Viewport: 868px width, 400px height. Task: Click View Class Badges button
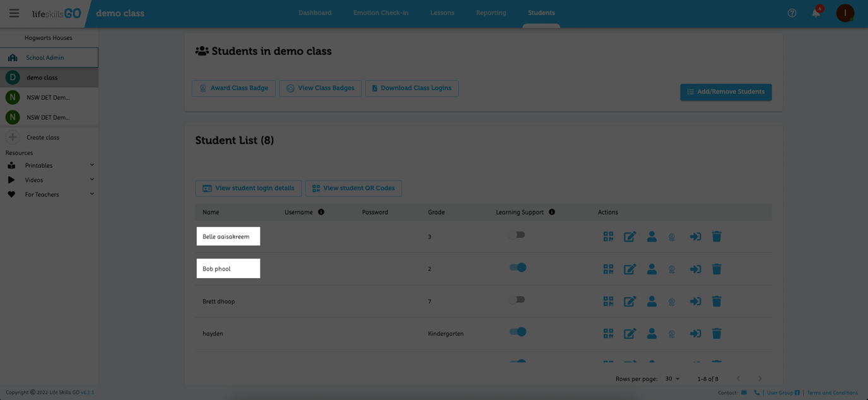point(320,88)
